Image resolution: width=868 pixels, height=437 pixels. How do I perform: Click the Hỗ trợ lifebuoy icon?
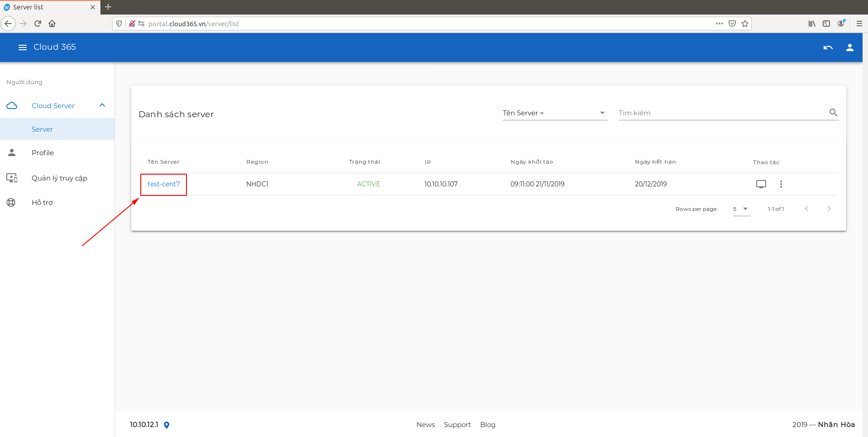(11, 202)
